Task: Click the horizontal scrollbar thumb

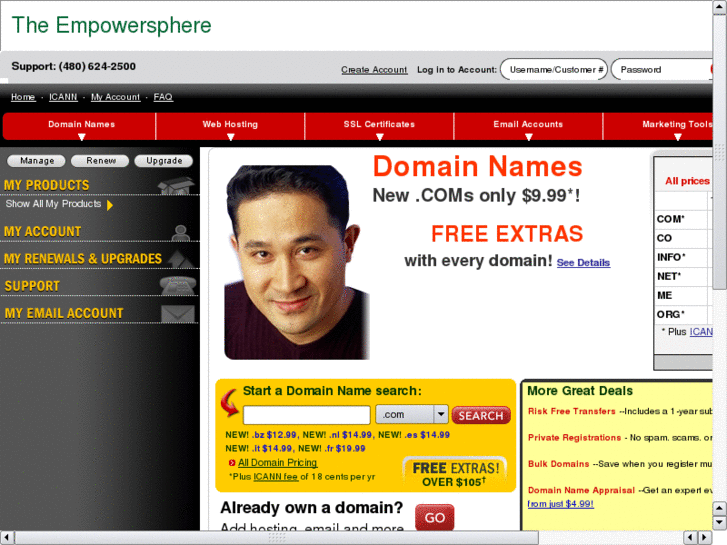Action: pos(277,538)
